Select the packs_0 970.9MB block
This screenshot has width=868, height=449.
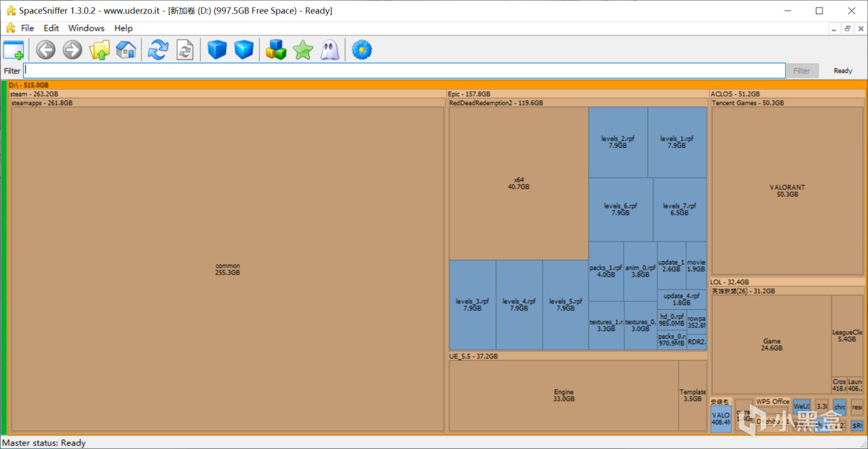pos(671,340)
